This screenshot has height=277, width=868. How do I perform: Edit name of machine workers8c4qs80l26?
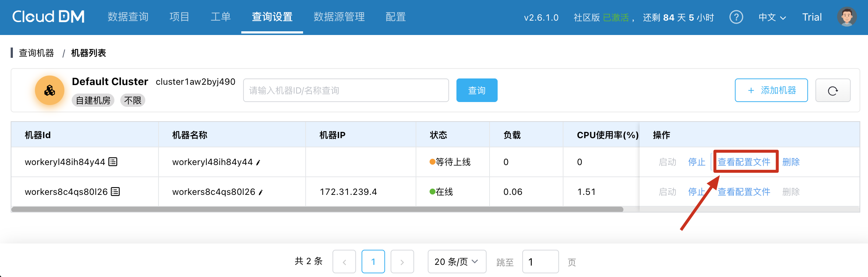pos(260,192)
